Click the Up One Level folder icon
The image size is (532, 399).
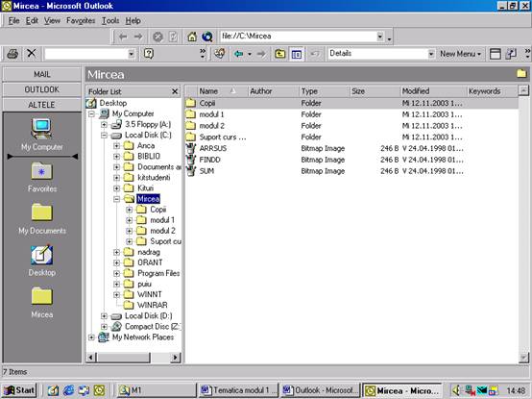click(279, 54)
